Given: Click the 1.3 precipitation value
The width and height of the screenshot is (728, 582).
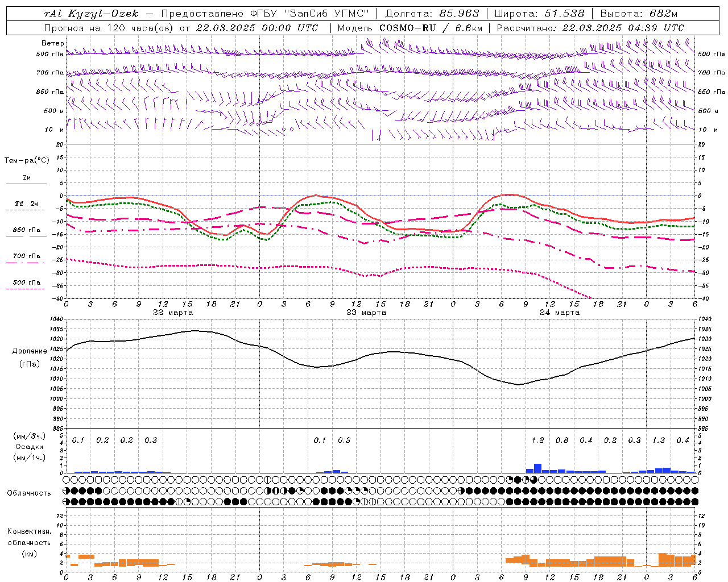Looking at the screenshot, I should coord(659,440).
